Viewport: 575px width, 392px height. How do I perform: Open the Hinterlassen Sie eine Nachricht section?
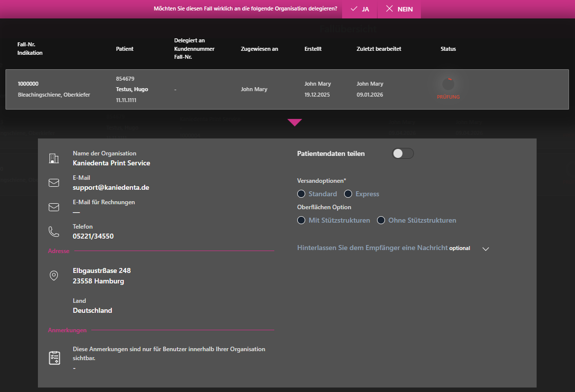[372, 248]
